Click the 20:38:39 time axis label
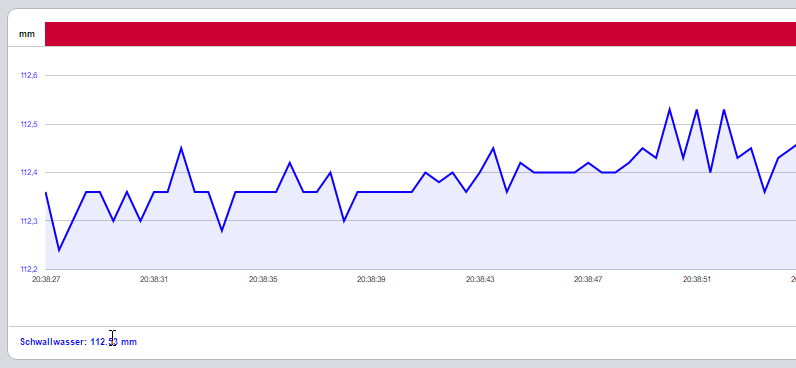 (371, 279)
